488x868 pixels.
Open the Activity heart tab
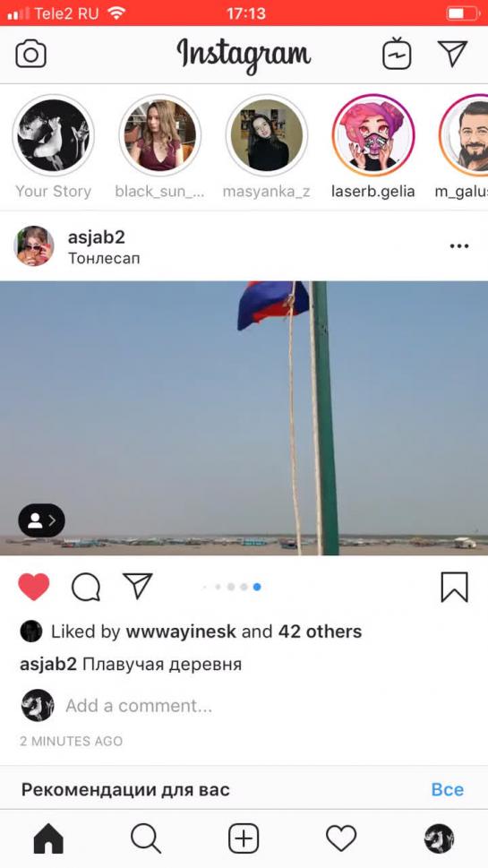coord(341,838)
